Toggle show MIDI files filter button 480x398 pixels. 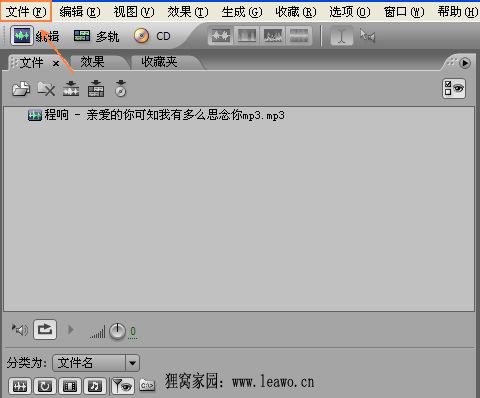point(95,386)
